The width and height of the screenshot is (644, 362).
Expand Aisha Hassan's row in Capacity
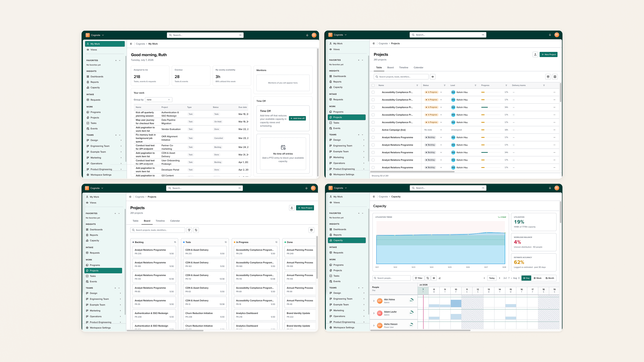pyautogui.click(x=374, y=325)
